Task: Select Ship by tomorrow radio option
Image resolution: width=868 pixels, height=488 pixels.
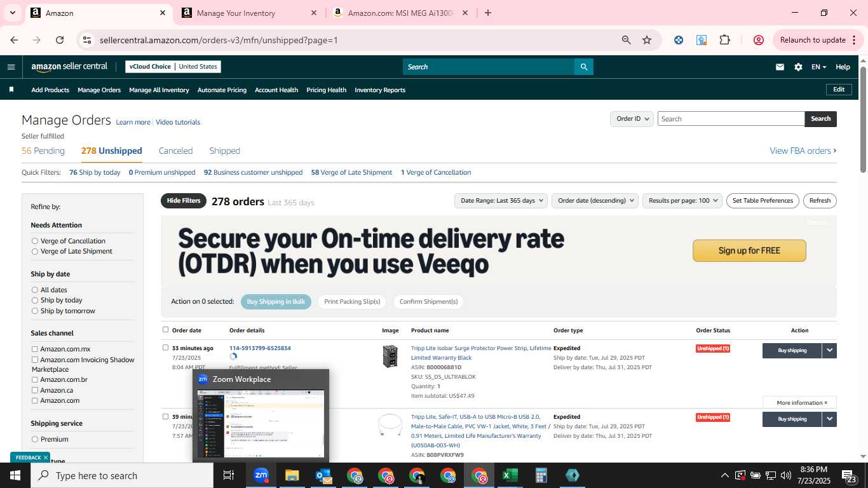Action: [x=35, y=311]
